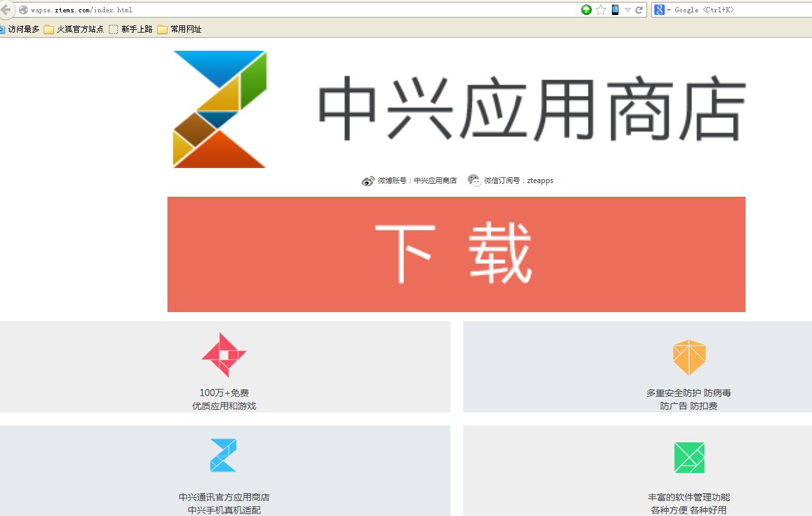Click the 中兴应用商店 title banner

tap(531, 109)
